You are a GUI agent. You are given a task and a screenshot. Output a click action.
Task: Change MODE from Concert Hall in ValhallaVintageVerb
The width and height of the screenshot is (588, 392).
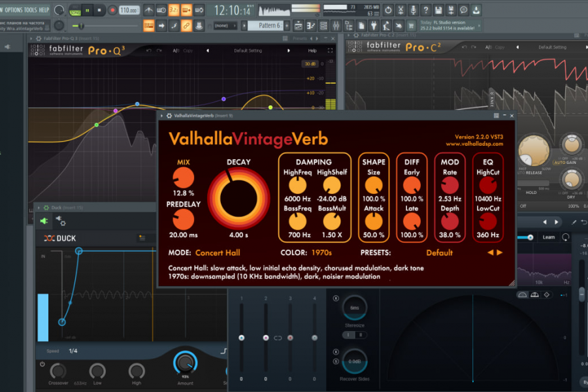click(218, 253)
